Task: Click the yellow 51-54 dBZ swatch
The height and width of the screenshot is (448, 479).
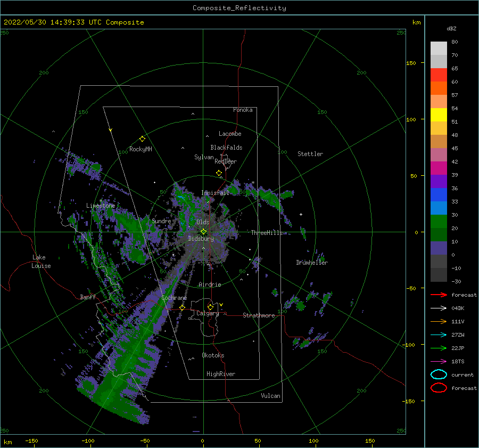Action: click(439, 115)
